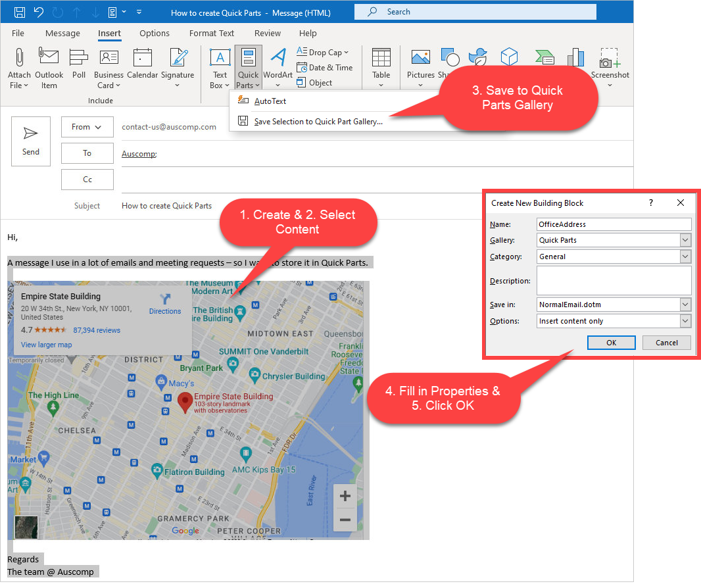Viewport: 701px width, 588px height.
Task: Insert an Object
Action: [x=314, y=83]
